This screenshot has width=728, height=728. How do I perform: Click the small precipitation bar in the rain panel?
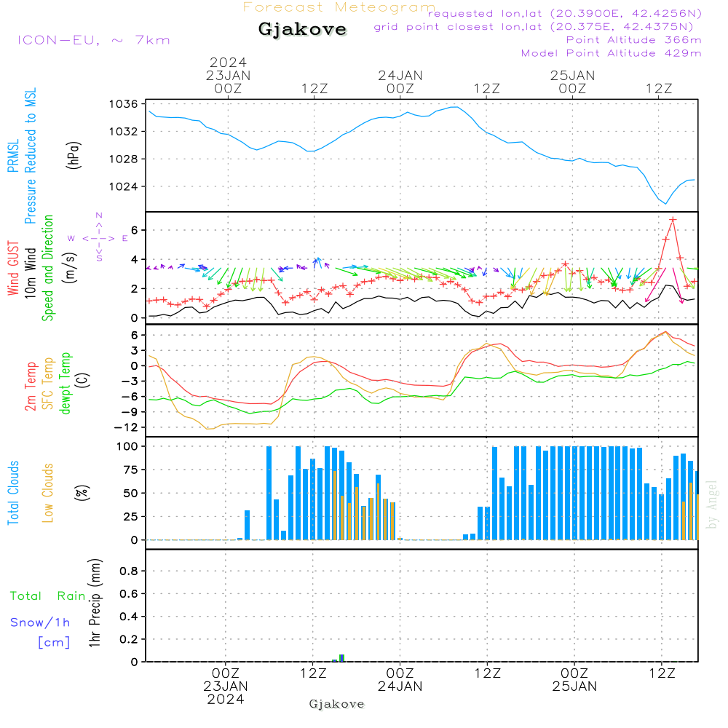(x=341, y=658)
